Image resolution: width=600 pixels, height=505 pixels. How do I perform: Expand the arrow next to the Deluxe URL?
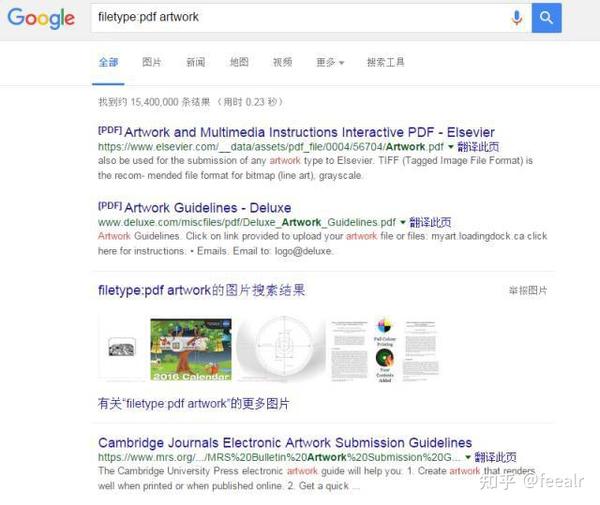point(403,222)
